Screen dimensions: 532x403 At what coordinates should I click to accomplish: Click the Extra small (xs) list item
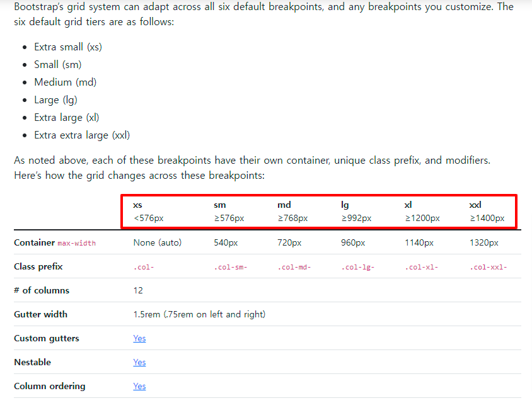(x=68, y=47)
